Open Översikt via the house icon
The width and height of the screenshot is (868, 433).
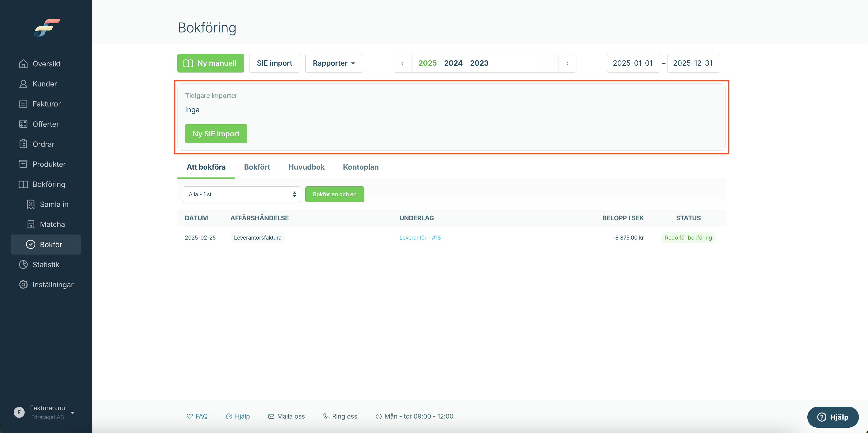23,64
